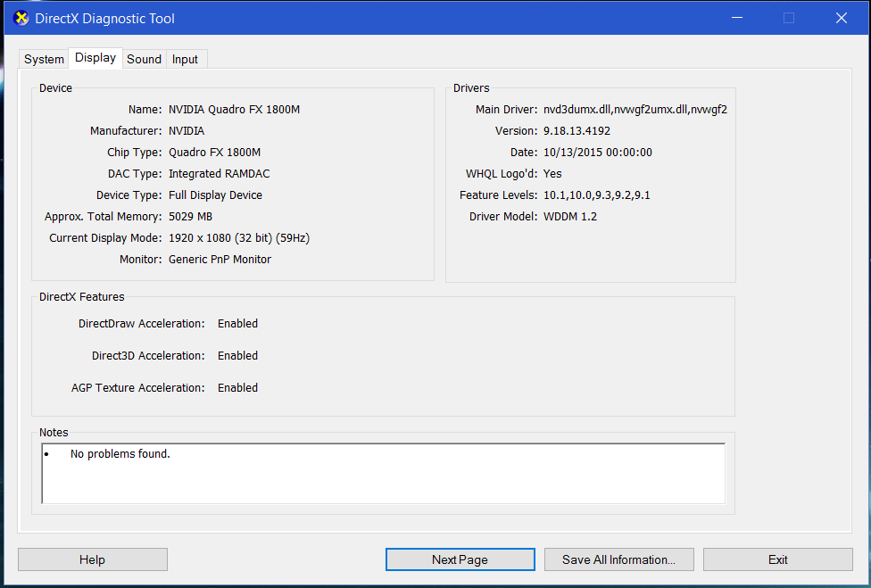
Task: Click the device name NVIDIA Quadro FX 1800M
Action: [x=234, y=110]
